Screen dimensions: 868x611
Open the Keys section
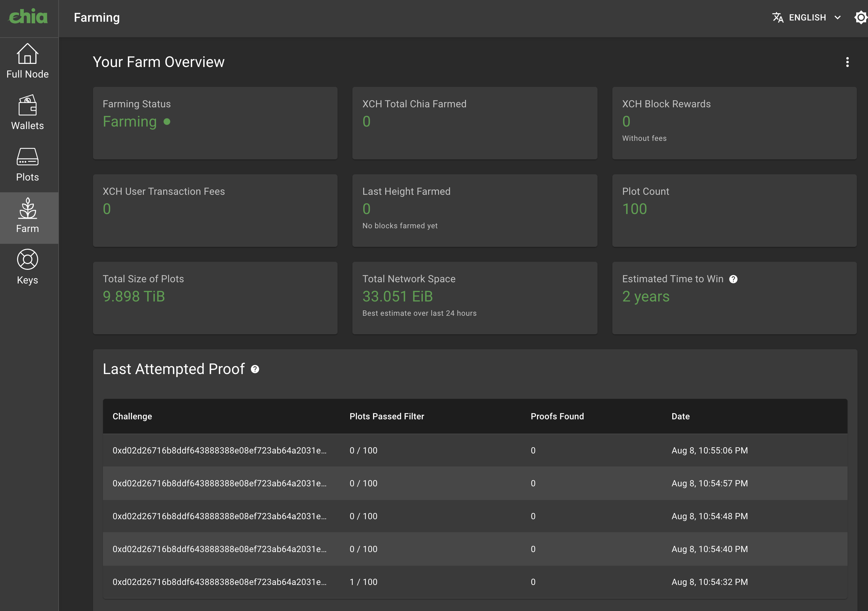pyautogui.click(x=28, y=268)
